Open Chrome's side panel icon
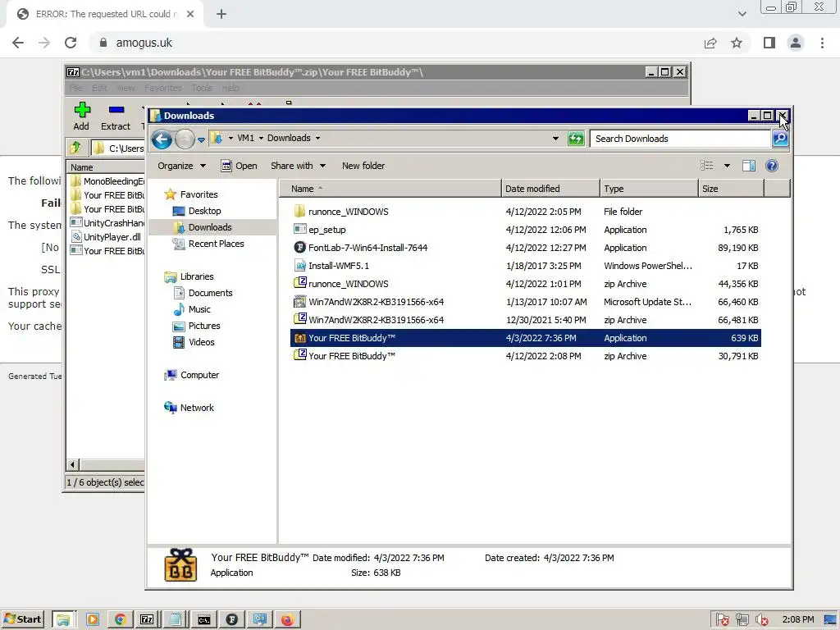 pyautogui.click(x=769, y=43)
